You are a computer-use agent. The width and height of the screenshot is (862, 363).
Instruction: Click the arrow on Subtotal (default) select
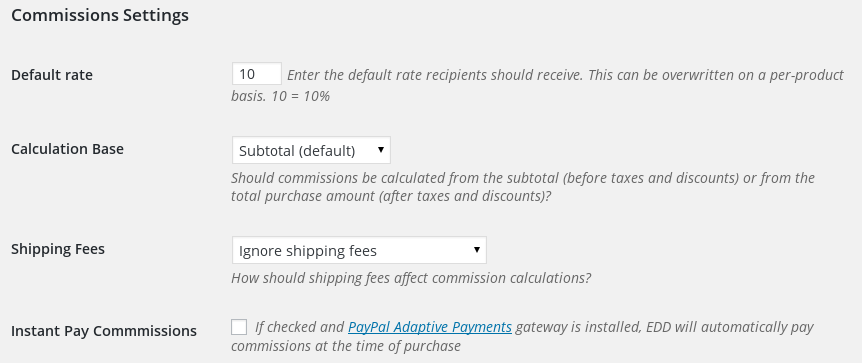coord(380,150)
